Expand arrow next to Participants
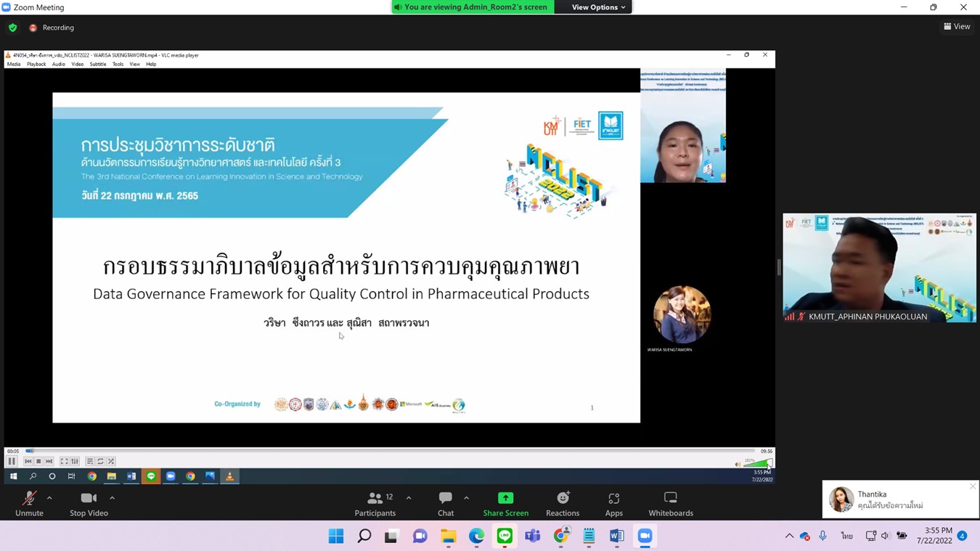 409,498
